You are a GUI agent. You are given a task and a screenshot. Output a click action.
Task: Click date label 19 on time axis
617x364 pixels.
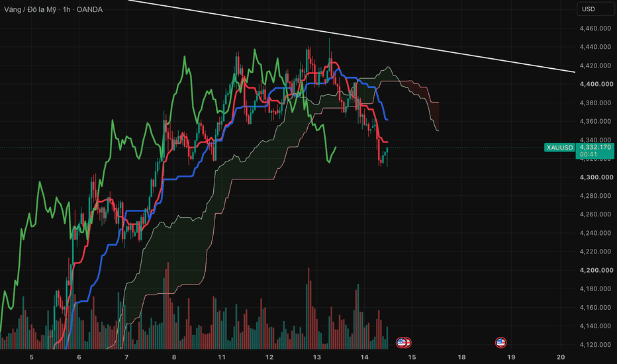(x=511, y=357)
